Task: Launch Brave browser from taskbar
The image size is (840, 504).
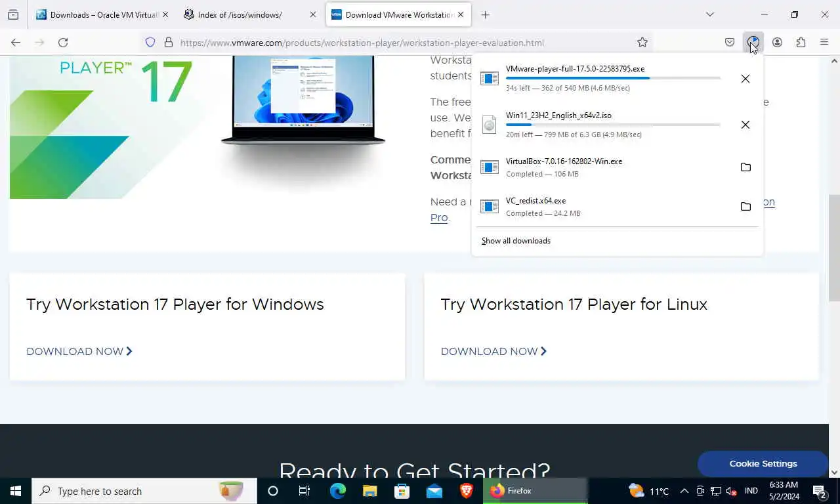Action: pos(467,491)
